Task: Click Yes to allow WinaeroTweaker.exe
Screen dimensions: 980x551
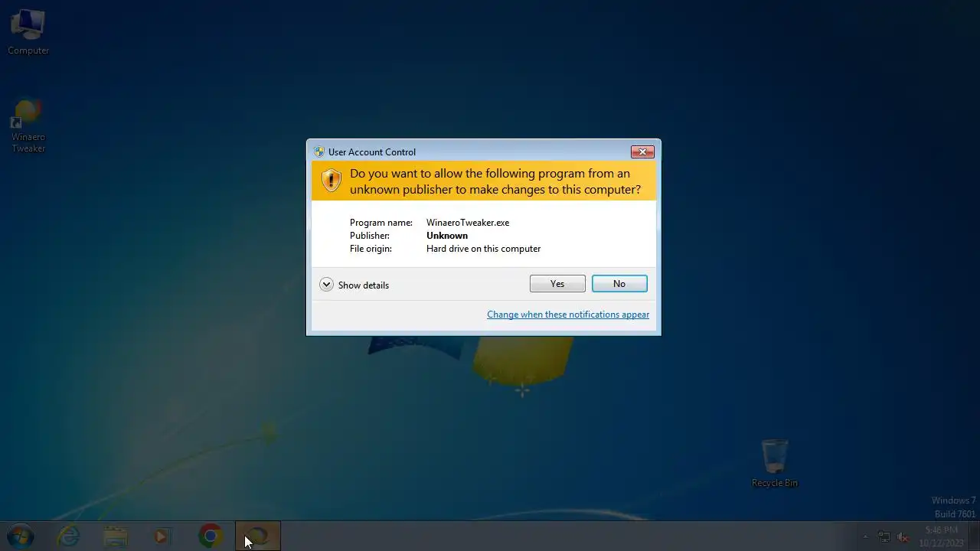Action: (557, 284)
